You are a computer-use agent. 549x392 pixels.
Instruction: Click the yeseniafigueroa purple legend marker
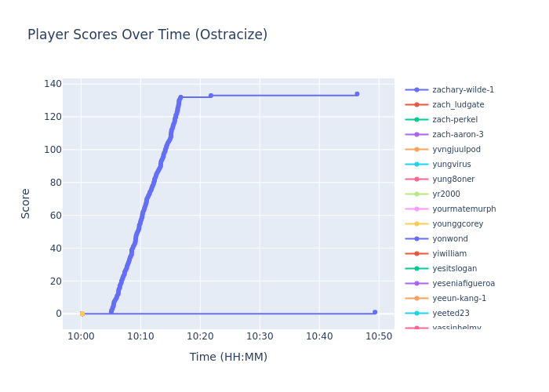pos(416,284)
